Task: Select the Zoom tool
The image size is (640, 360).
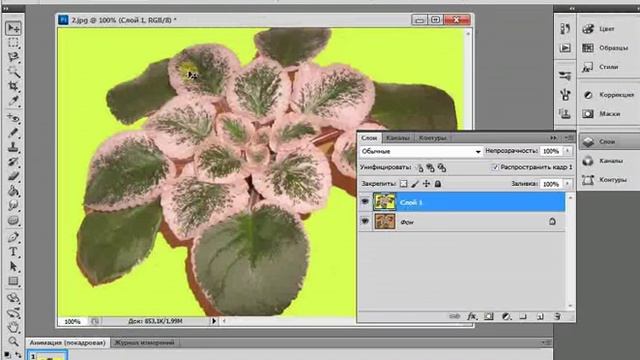Action: [13, 341]
